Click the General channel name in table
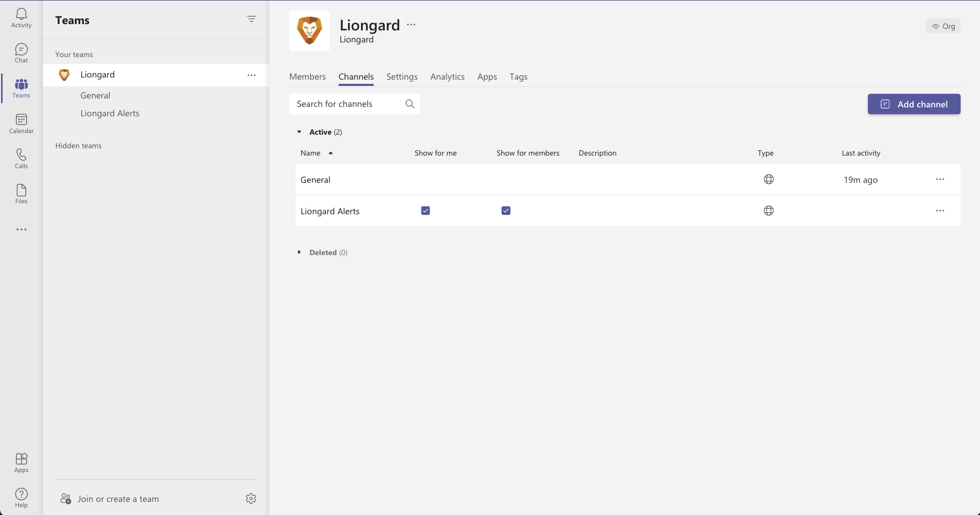Image resolution: width=980 pixels, height=515 pixels. [x=315, y=180]
